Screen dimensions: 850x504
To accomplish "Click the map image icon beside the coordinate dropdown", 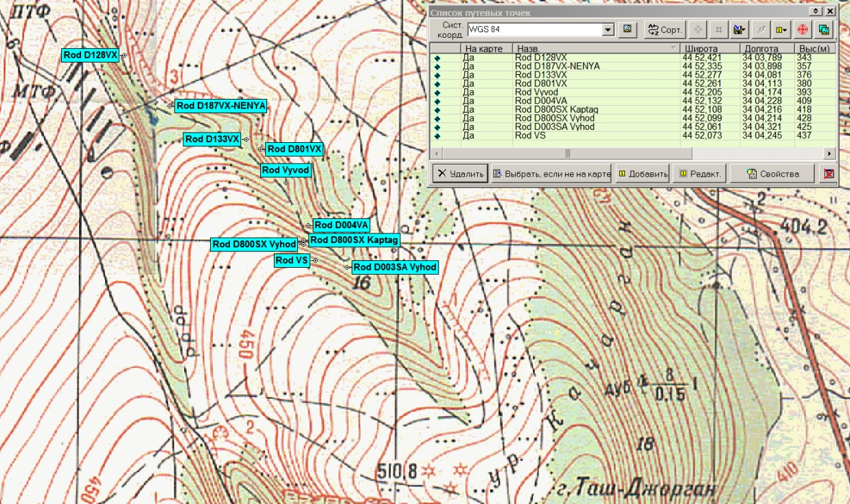I will click(x=627, y=30).
